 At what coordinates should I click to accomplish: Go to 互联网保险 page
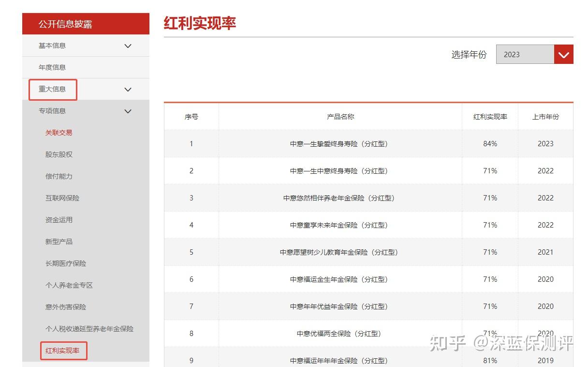pos(62,198)
